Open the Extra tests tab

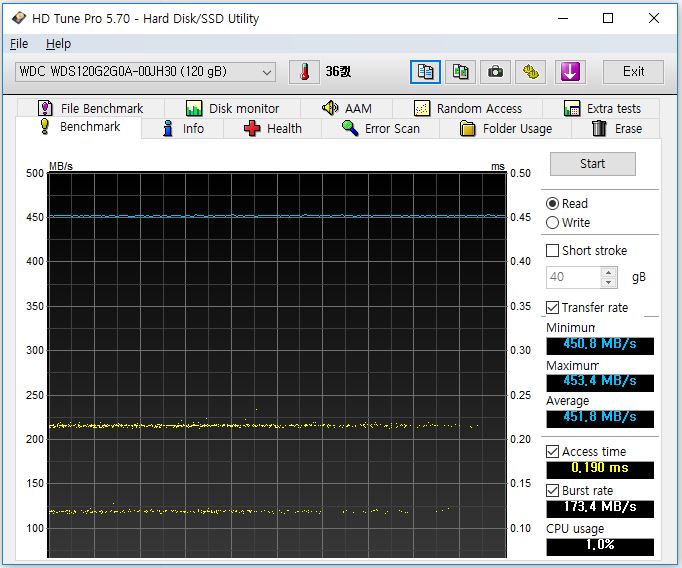pyautogui.click(x=602, y=108)
